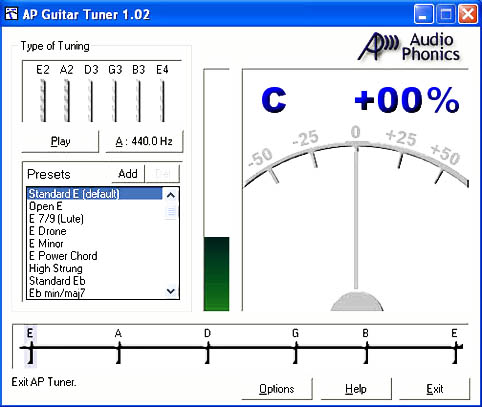Screen dimensions: 482x407
Task: Select the E Power Chord preset
Action: pos(95,256)
